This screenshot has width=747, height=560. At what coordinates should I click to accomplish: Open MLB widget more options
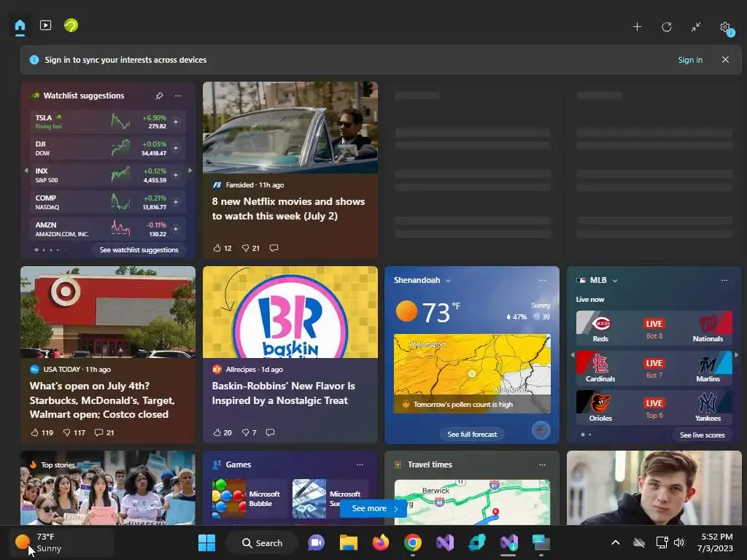[x=724, y=281]
